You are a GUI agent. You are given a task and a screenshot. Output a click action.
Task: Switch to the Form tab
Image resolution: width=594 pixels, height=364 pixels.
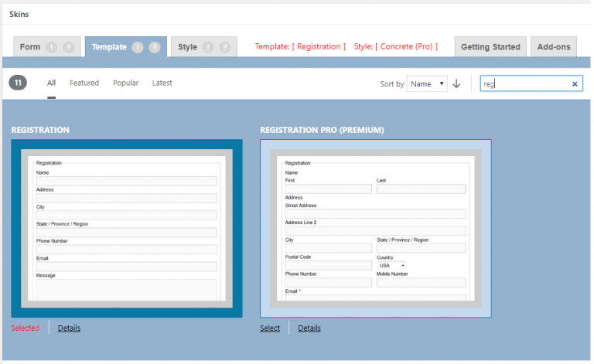coord(30,47)
